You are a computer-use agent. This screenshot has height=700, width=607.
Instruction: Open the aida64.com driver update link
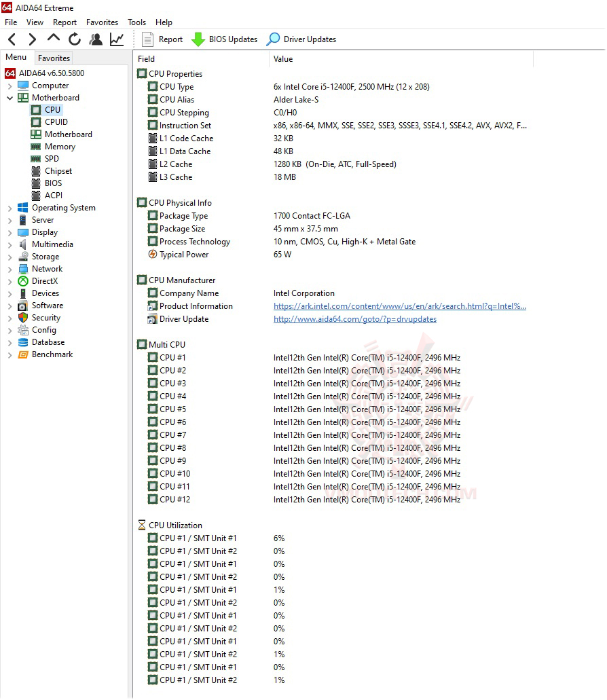point(355,319)
